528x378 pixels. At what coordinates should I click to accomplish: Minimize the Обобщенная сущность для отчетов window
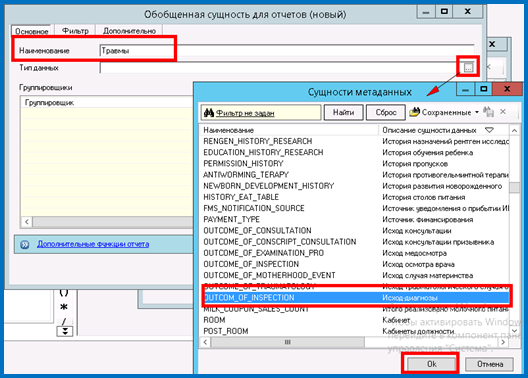pos(426,11)
